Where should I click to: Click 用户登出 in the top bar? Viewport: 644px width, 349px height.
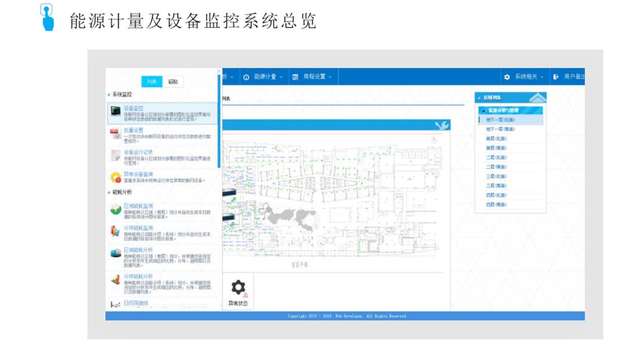(574, 77)
